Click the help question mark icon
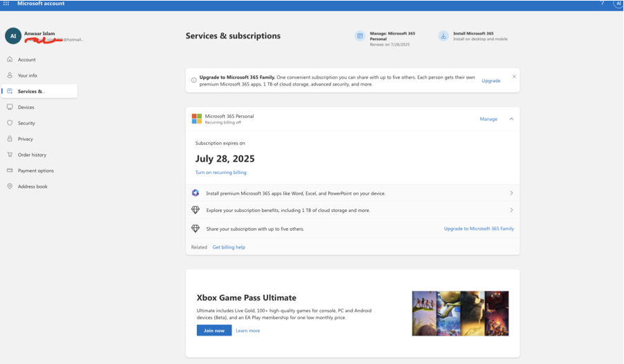Viewport: 624px width, 364px height. point(602,3)
